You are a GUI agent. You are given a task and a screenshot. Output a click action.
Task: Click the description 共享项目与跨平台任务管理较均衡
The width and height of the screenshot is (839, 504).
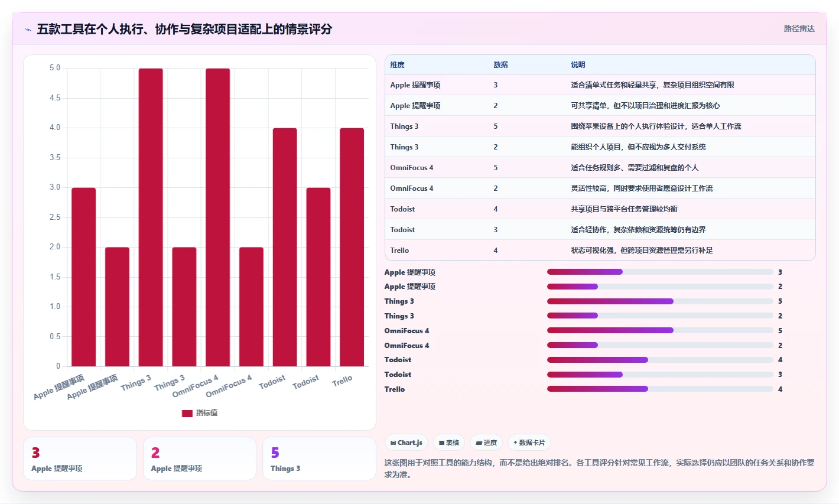click(624, 209)
